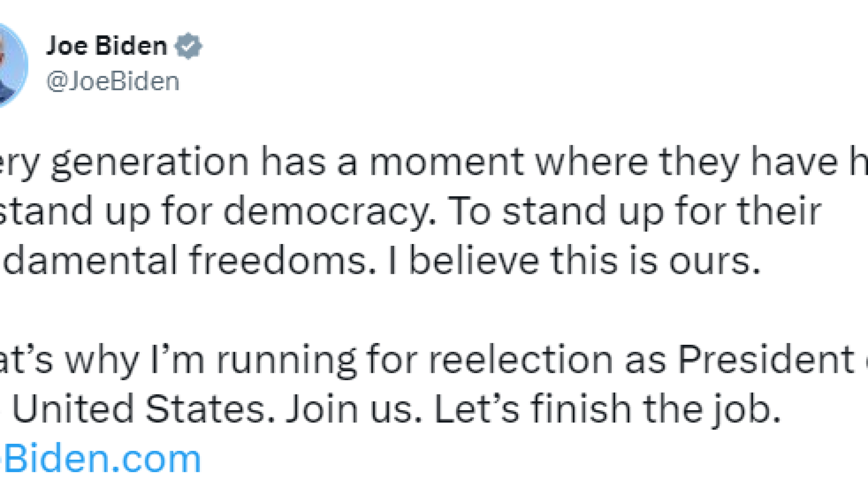The height and width of the screenshot is (488, 868).
Task: Click the word "running" in the tweet
Action: [287, 360]
